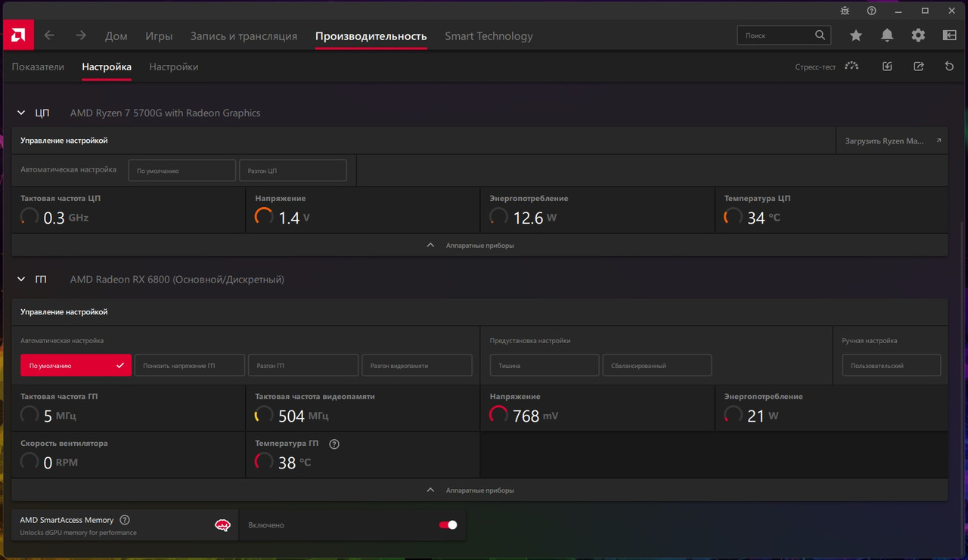Select Разгон видеопамяти option
The image size is (968, 560).
coord(417,365)
